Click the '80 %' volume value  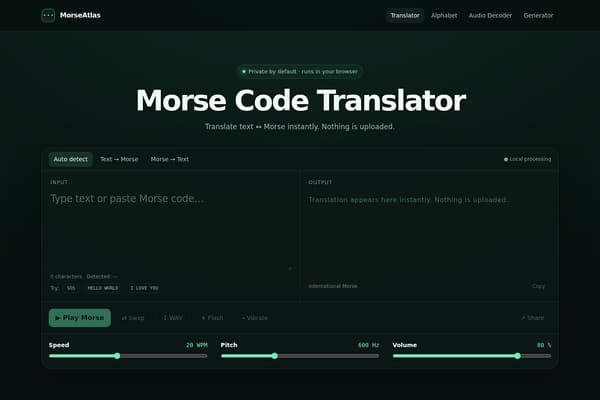(544, 345)
